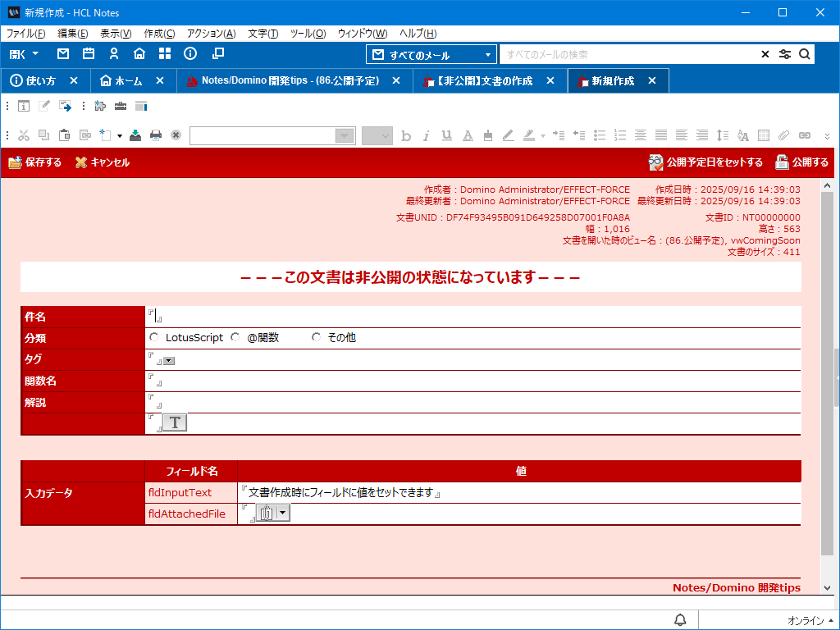Click the print icon in the toolbar
840x630 pixels.
coord(156,135)
